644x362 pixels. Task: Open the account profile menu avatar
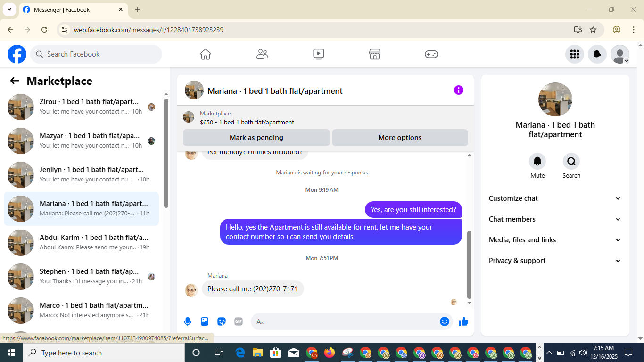click(620, 54)
